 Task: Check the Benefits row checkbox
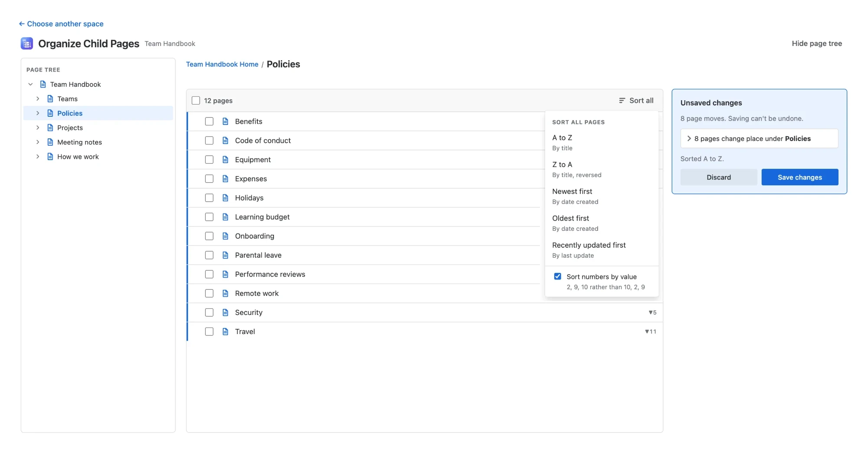(x=209, y=121)
